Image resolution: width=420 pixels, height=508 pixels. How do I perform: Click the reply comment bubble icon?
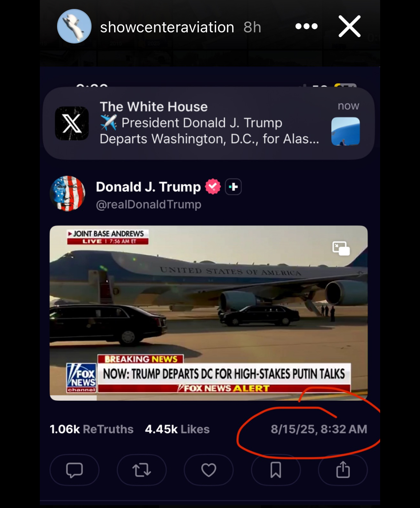(74, 470)
